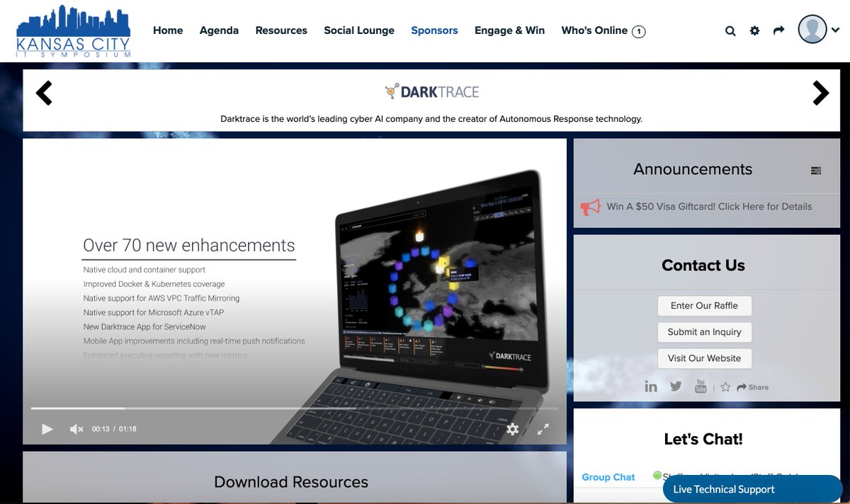850x504 pixels.
Task: Go to the previous sponsor arrow
Action: [44, 93]
